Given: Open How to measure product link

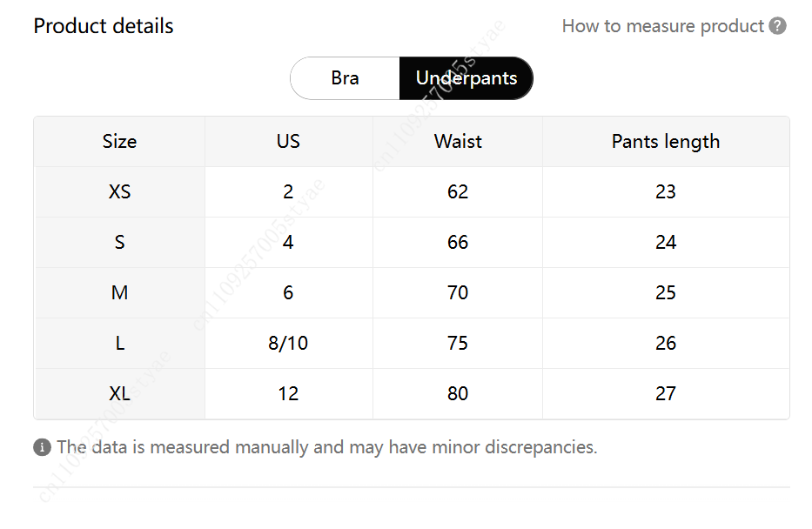Looking at the screenshot, I should (x=663, y=26).
